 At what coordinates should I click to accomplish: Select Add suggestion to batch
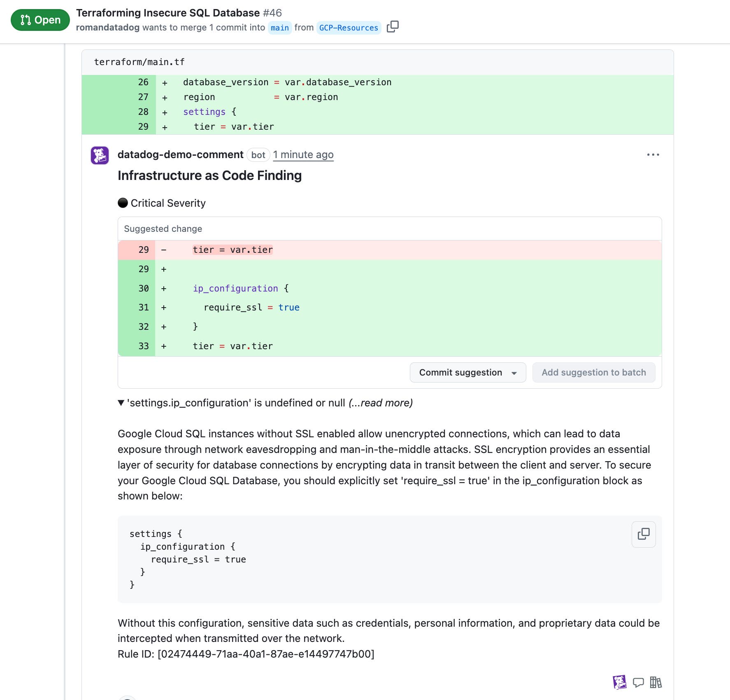594,372
